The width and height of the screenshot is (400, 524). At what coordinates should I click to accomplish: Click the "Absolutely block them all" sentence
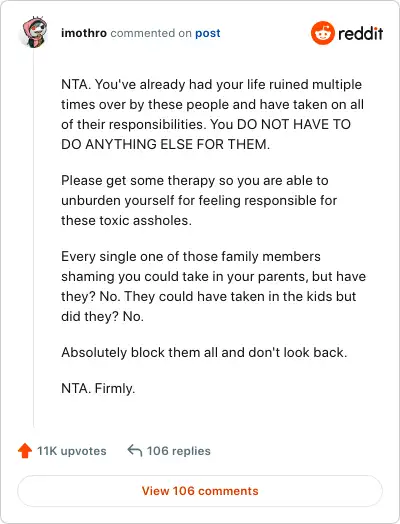[x=204, y=352]
